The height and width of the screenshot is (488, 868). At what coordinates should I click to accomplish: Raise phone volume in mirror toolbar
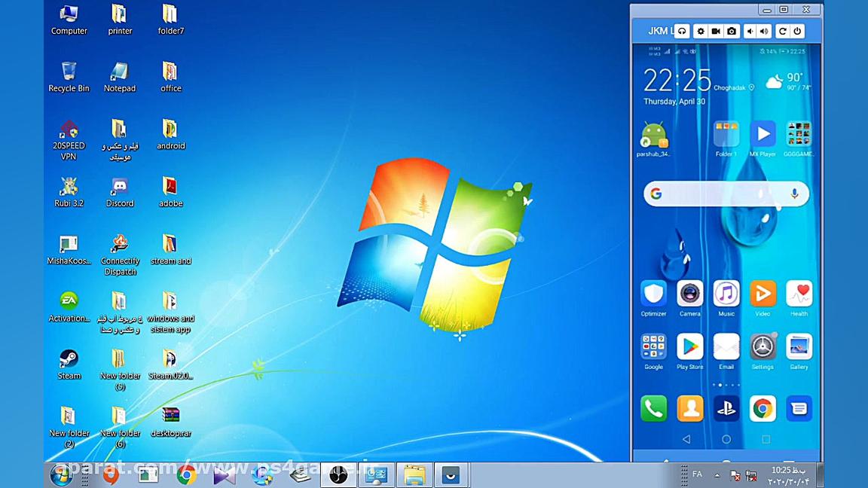coord(764,31)
